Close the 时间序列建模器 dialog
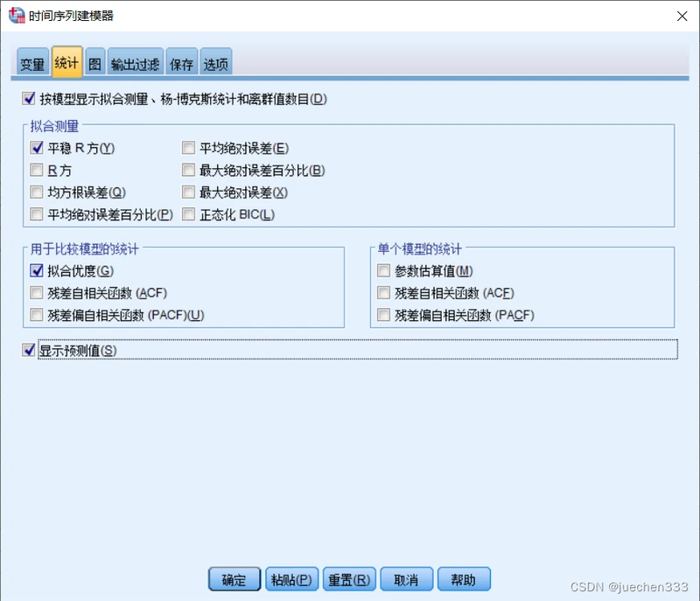Screen dimensions: 700x601 (682, 16)
